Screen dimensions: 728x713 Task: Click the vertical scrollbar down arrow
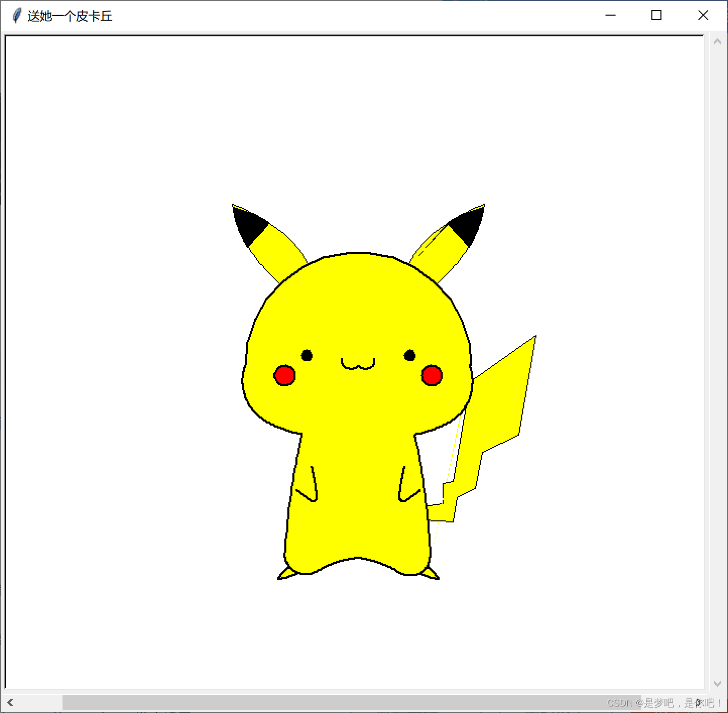click(x=717, y=683)
